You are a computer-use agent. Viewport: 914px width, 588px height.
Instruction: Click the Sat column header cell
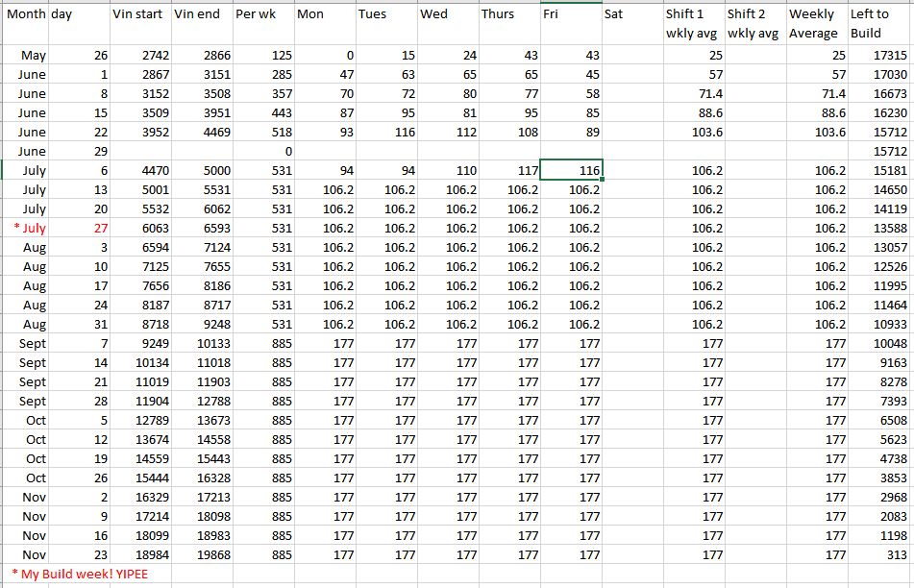click(x=631, y=23)
